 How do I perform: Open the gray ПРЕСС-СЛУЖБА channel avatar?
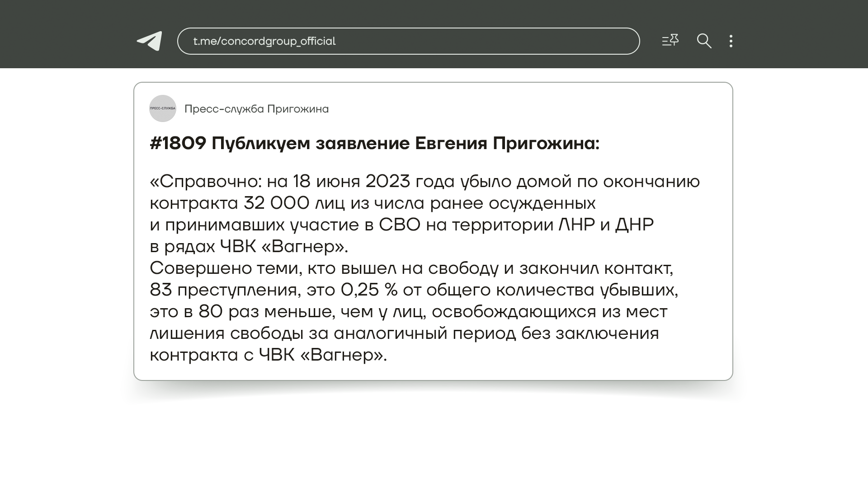click(163, 108)
